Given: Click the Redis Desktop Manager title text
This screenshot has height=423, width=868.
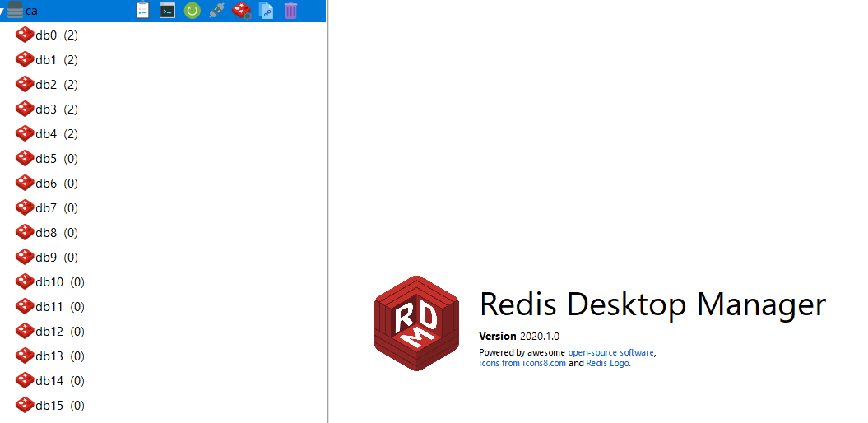Looking at the screenshot, I should pos(652,304).
